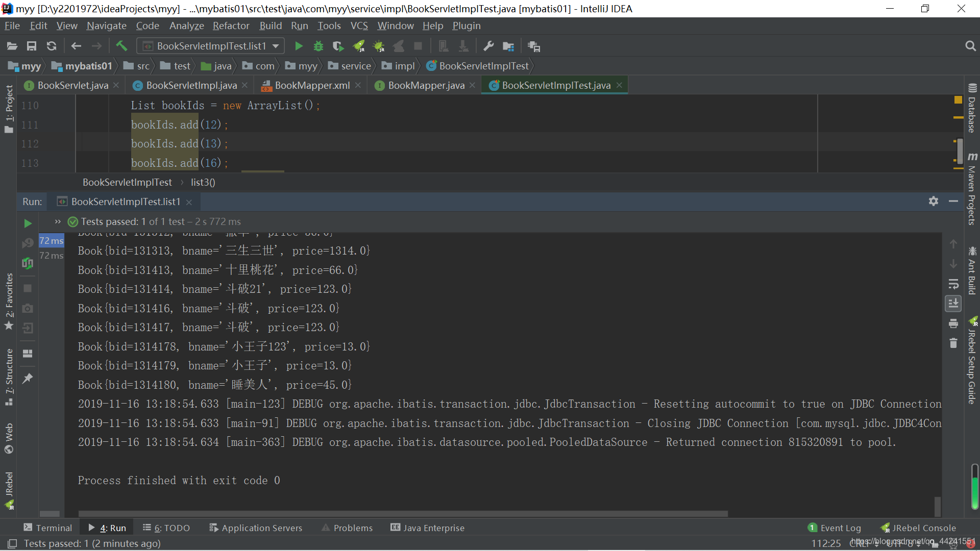Viewport: 980px width, 551px height.
Task: Click the JRebel Console tab at bottom
Action: [x=919, y=528]
